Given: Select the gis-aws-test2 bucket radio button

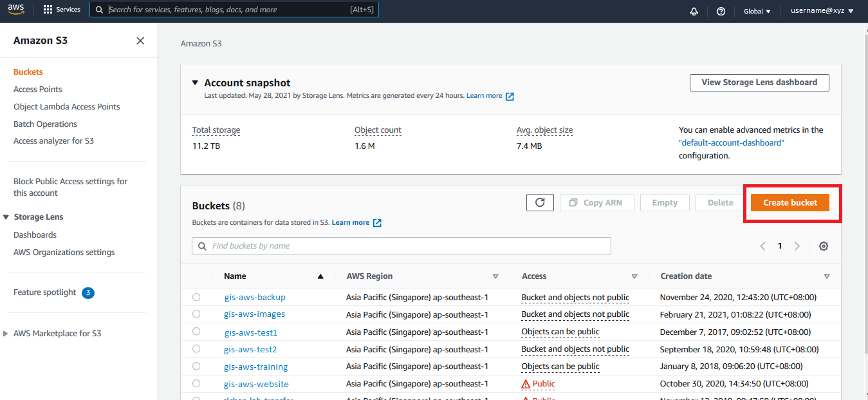Looking at the screenshot, I should pyautogui.click(x=196, y=349).
